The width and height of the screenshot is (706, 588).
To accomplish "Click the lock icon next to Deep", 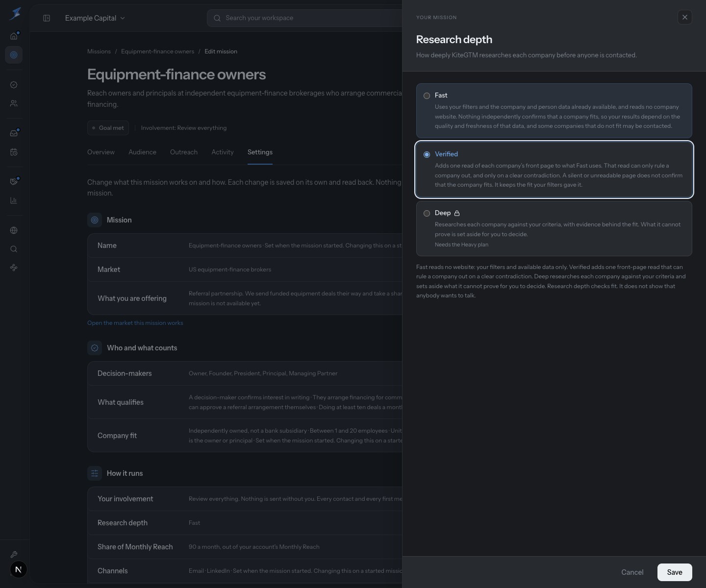I will tap(457, 213).
